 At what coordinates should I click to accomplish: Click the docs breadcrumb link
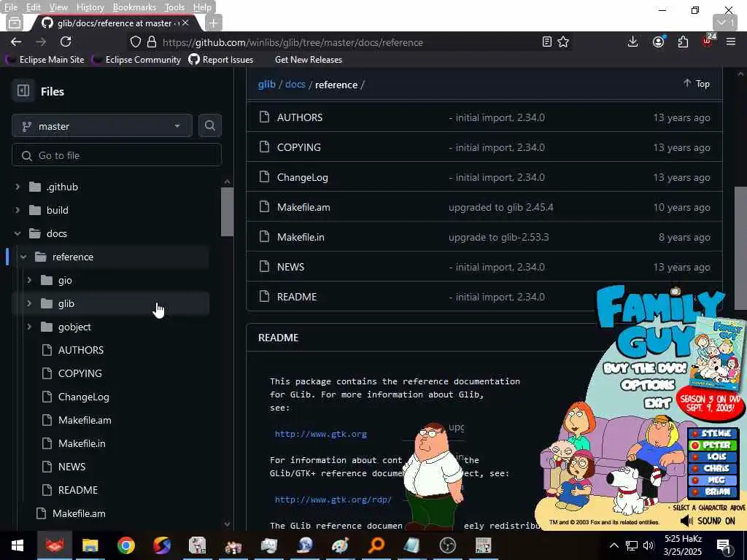[295, 85]
